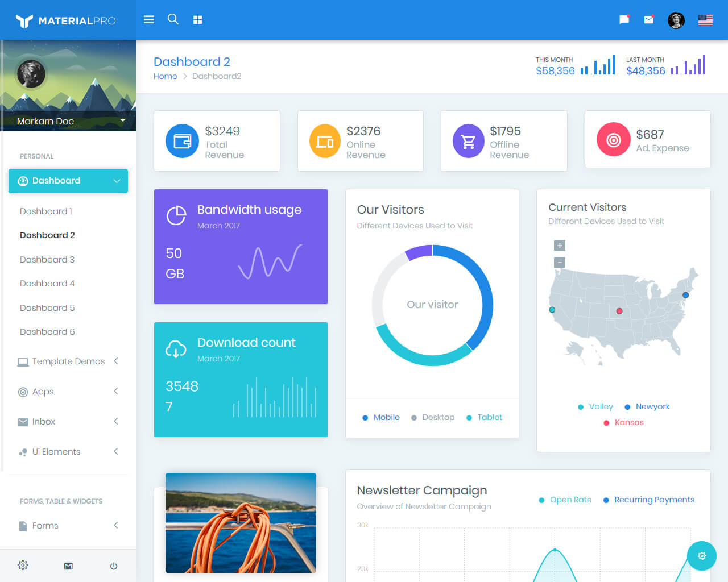
Task: Toggle the sidebar with hamburger icon
Action: (x=148, y=19)
